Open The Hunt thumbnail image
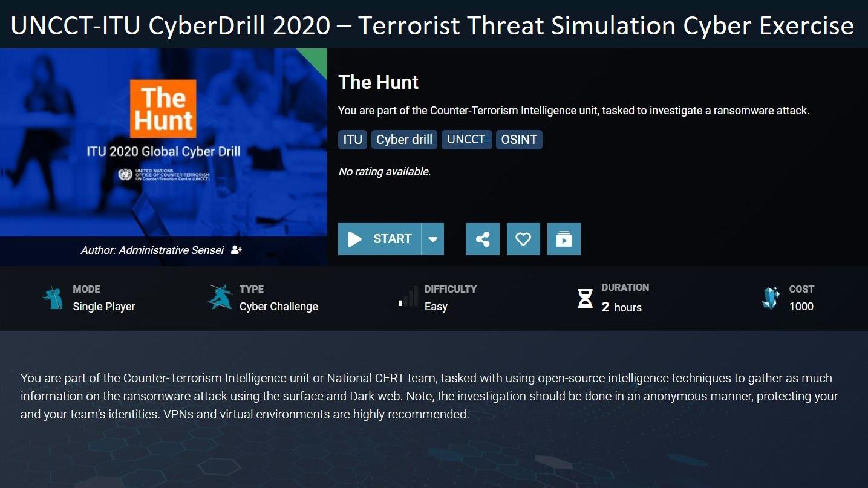Screen dimensions: 868x488 pyautogui.click(x=163, y=142)
